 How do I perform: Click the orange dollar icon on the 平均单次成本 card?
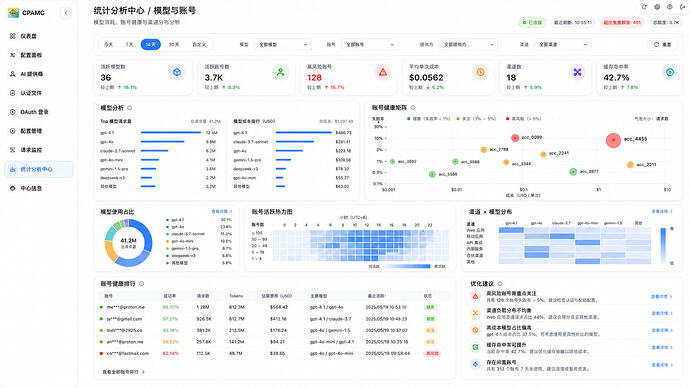[x=480, y=72]
